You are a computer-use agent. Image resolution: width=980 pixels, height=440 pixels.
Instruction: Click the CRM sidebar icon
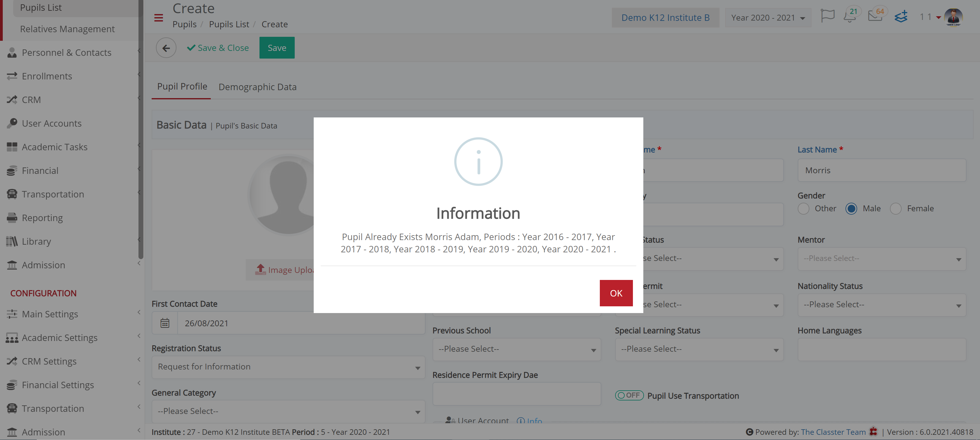pyautogui.click(x=12, y=100)
